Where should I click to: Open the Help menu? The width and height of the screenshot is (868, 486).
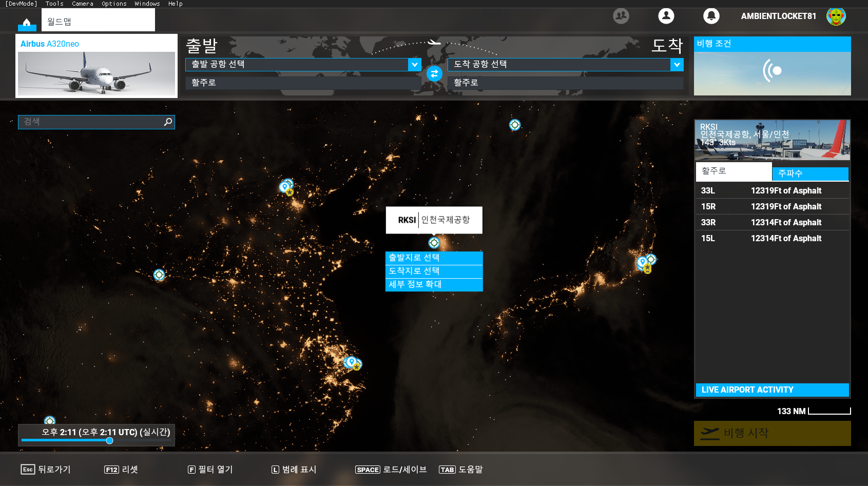click(x=176, y=4)
